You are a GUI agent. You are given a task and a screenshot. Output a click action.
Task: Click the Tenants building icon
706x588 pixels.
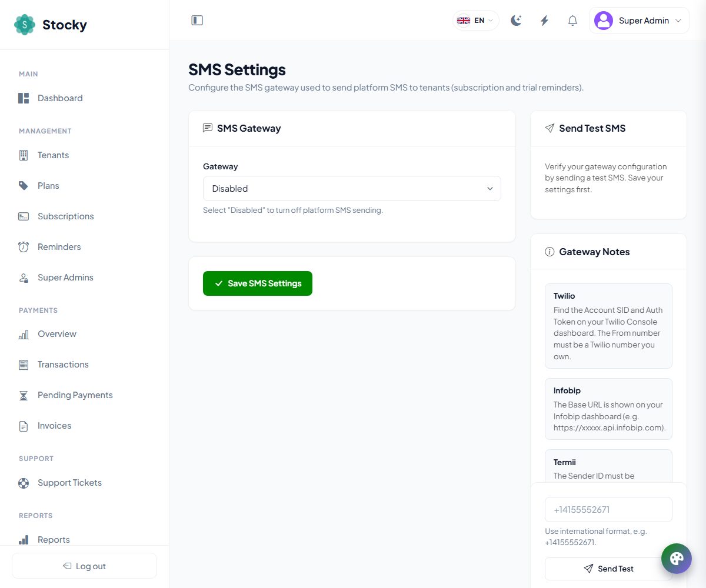coord(24,155)
